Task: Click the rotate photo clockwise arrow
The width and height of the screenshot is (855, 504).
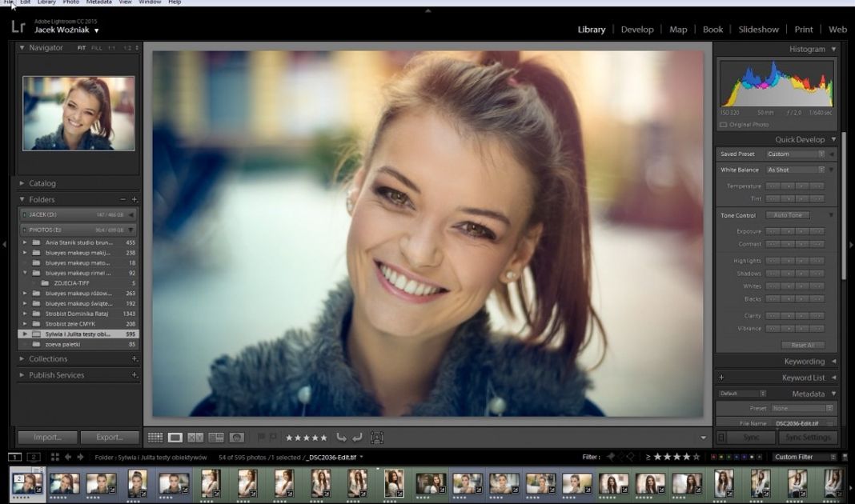Action: click(356, 438)
